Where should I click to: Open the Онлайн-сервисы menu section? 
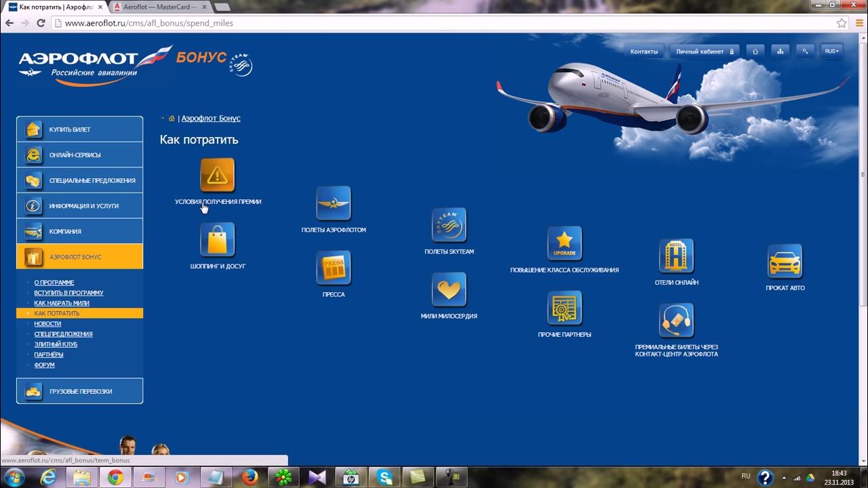point(80,155)
